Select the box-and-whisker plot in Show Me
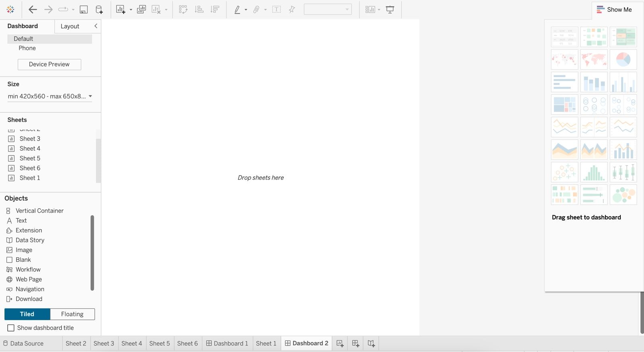 point(623,172)
